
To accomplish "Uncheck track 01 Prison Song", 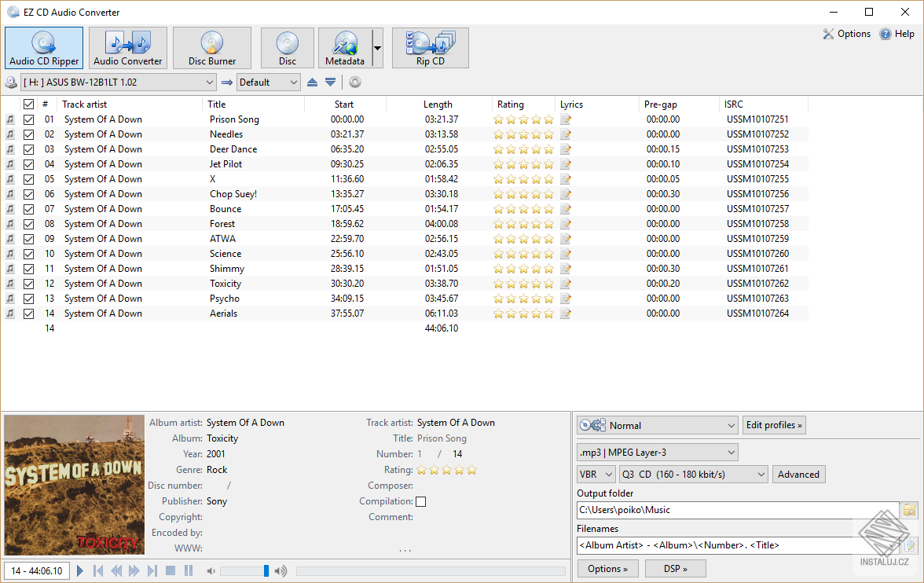I will (28, 119).
